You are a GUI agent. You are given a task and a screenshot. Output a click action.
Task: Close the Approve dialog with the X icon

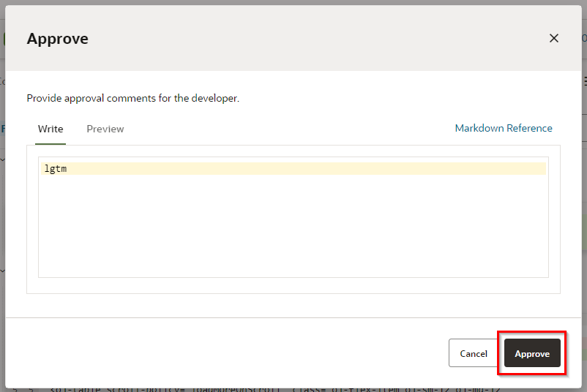point(553,38)
